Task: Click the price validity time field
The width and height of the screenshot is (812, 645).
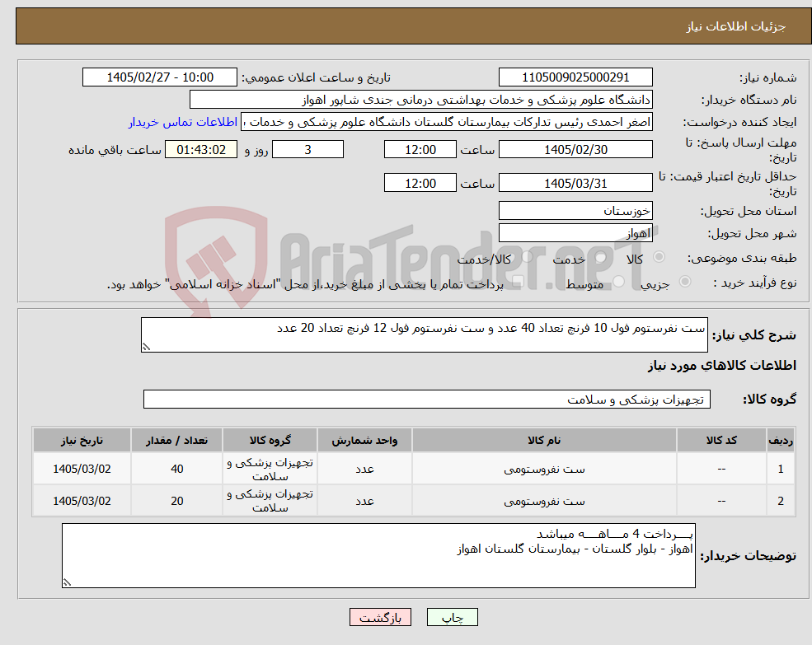Action: pyautogui.click(x=420, y=183)
